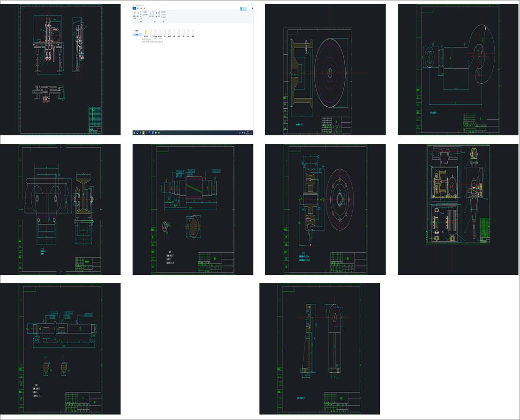
Task: Open the crane hook drawing thumbnail
Action: (458, 70)
